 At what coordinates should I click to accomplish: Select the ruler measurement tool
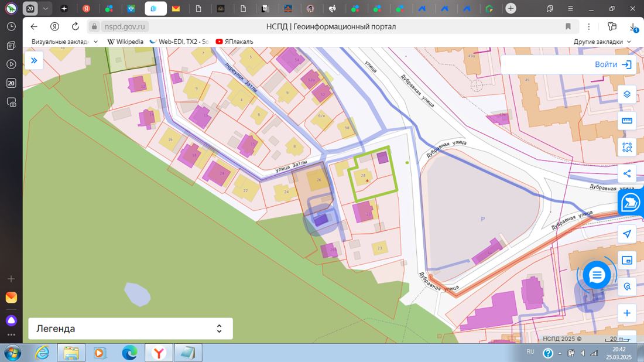tap(627, 121)
